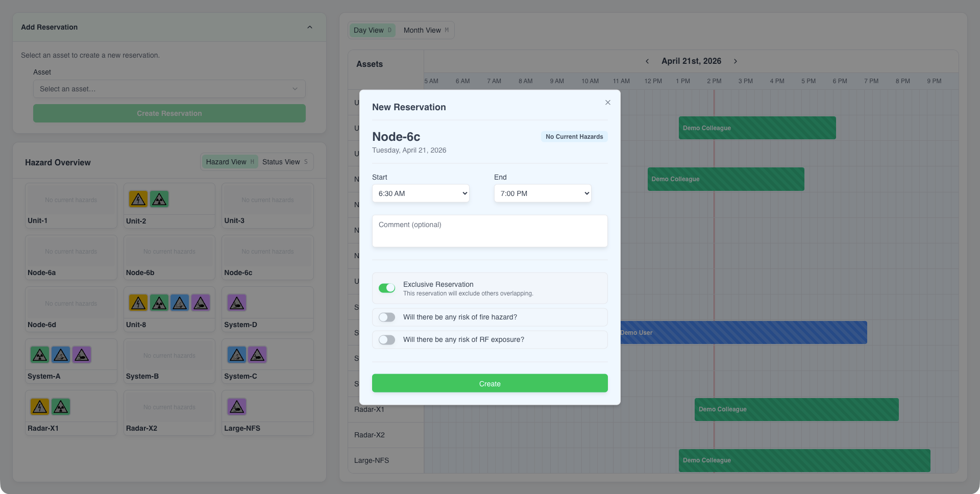Click the green Create button in dialog
This screenshot has height=494, width=980.
(490, 383)
